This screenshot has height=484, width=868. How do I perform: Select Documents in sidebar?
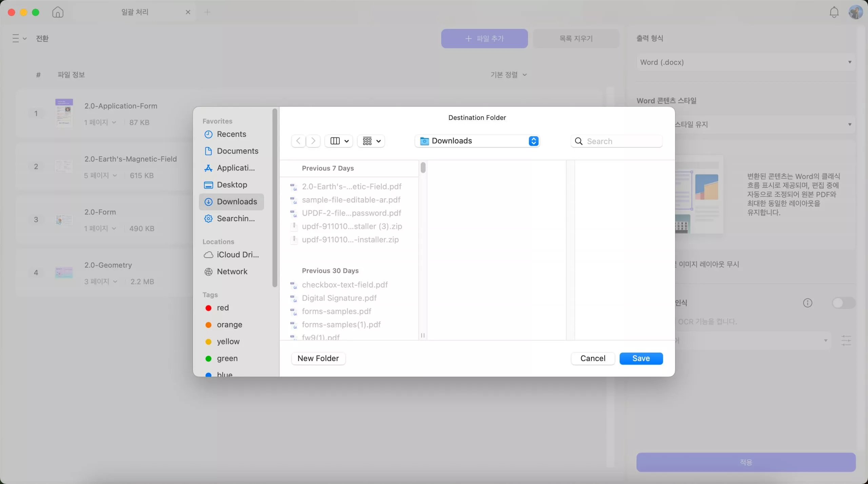(x=231, y=151)
